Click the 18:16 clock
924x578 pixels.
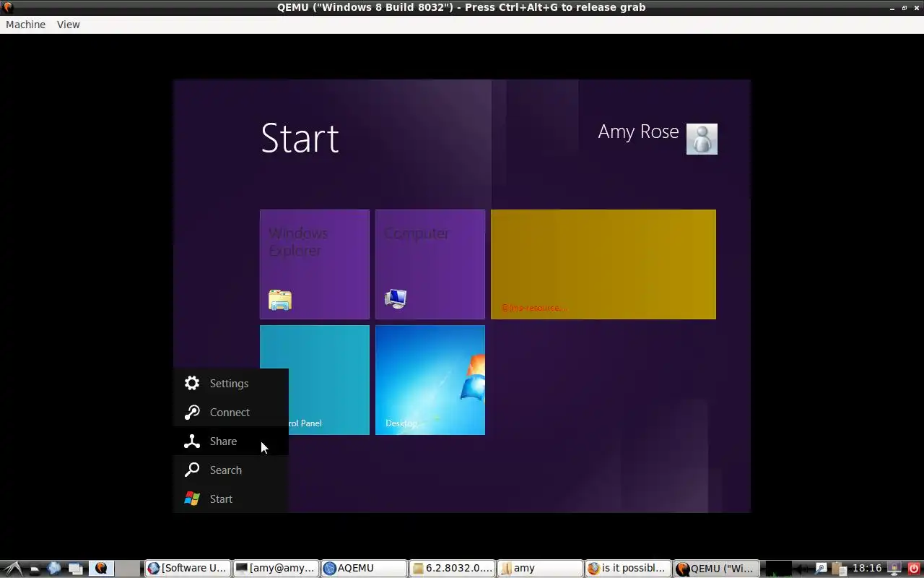867,569
